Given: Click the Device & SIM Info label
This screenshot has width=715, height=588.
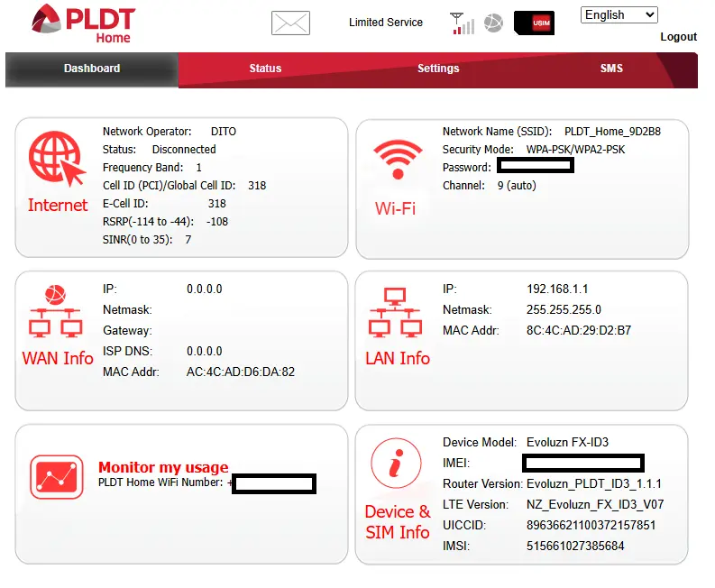Looking at the screenshot, I should (397, 522).
